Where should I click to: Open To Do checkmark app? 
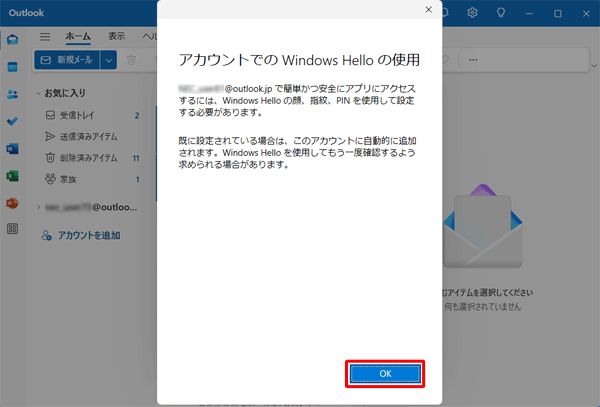pyautogui.click(x=13, y=121)
